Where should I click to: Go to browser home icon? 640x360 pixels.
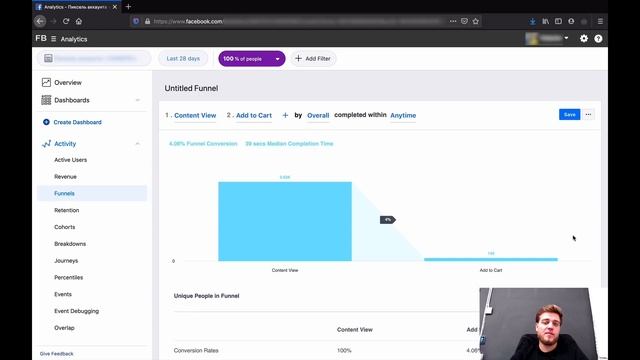(x=79, y=21)
